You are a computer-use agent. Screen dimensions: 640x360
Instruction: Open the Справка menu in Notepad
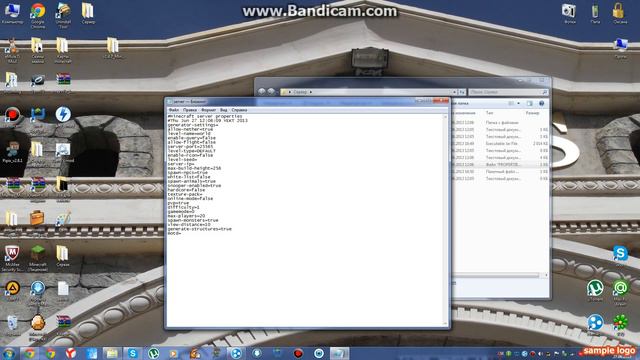(239, 110)
